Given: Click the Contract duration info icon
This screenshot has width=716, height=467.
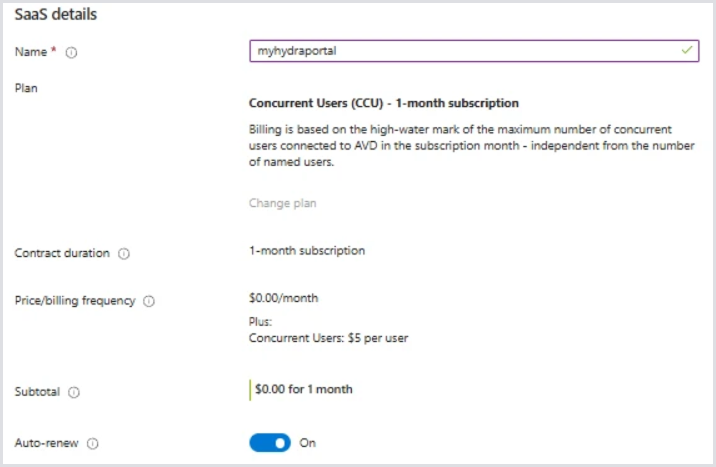Looking at the screenshot, I should (x=124, y=254).
